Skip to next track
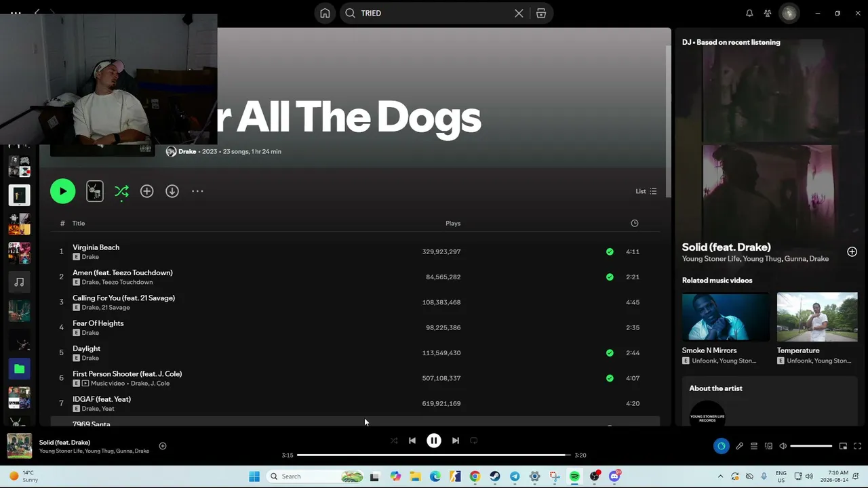The image size is (868, 488). tap(456, 441)
